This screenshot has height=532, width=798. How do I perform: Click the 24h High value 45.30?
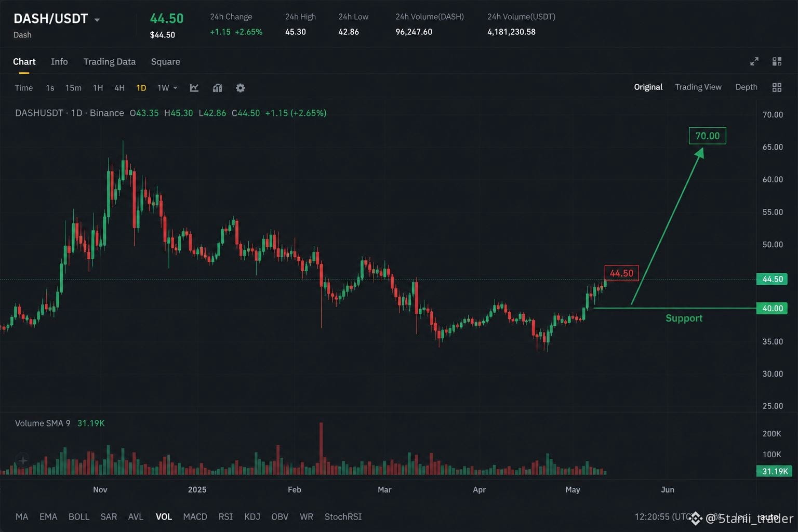click(x=295, y=32)
